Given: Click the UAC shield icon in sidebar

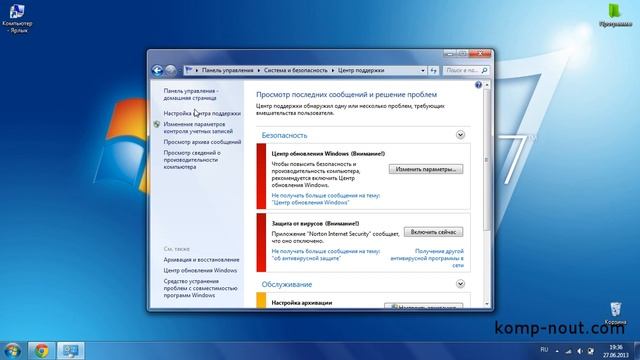Looking at the screenshot, I should coord(157,124).
